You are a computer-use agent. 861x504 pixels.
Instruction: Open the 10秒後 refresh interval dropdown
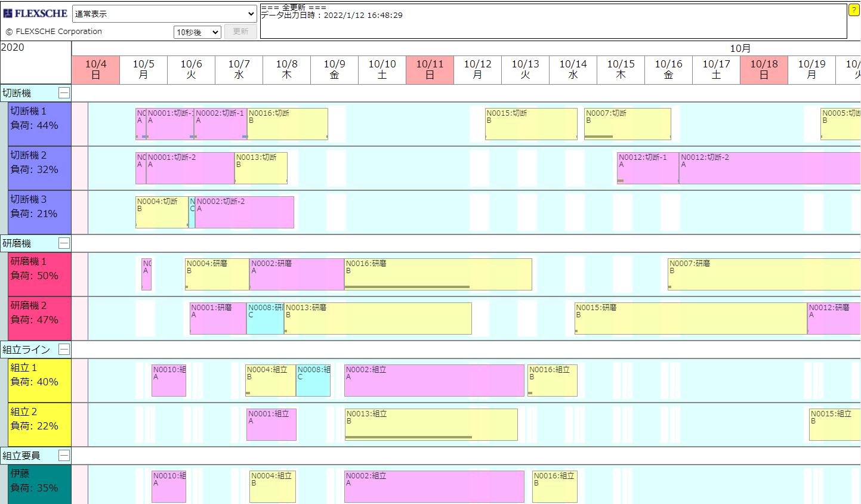[x=197, y=32]
